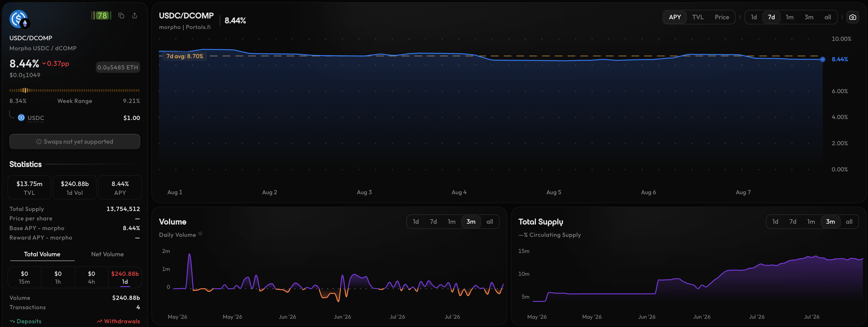Click the USDC/DCOMP token logo icon
This screenshot has height=327, width=868.
(x=19, y=20)
